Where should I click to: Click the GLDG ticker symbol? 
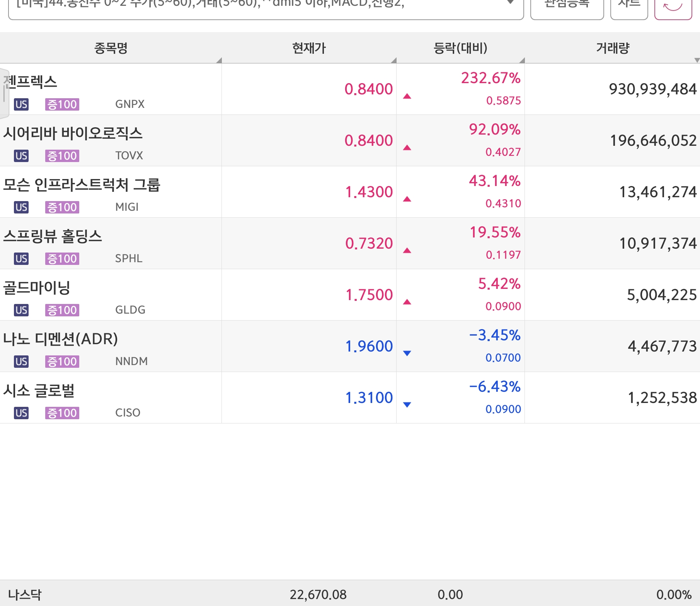[130, 310]
